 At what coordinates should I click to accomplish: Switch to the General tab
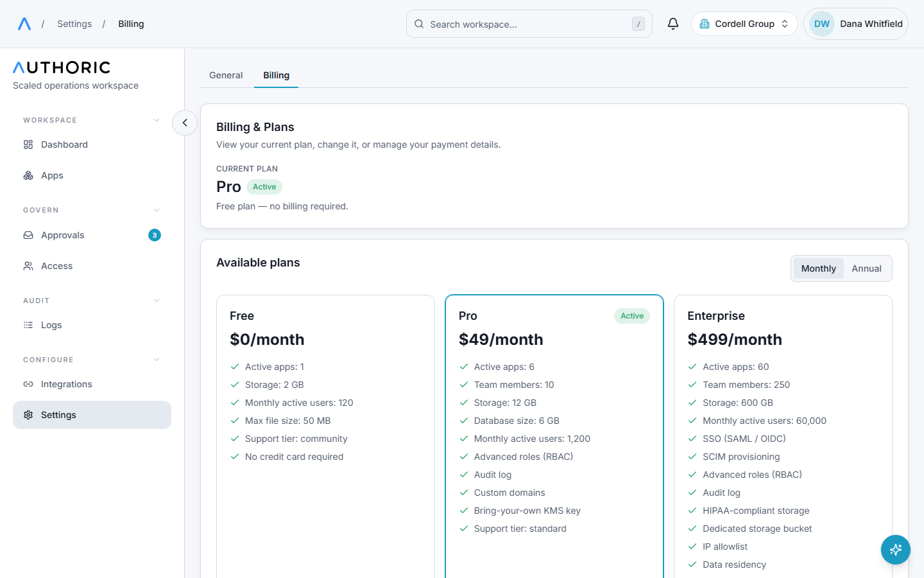pyautogui.click(x=226, y=75)
